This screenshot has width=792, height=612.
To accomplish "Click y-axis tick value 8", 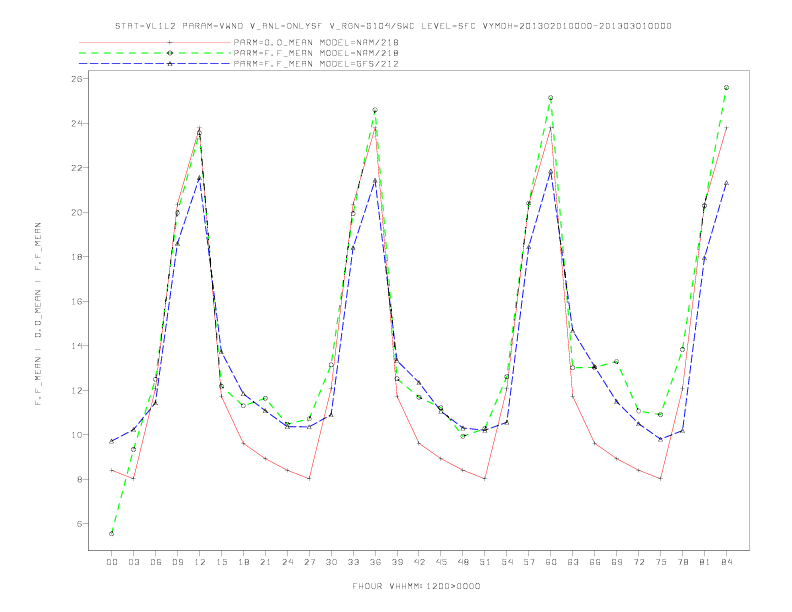I will (x=79, y=479).
